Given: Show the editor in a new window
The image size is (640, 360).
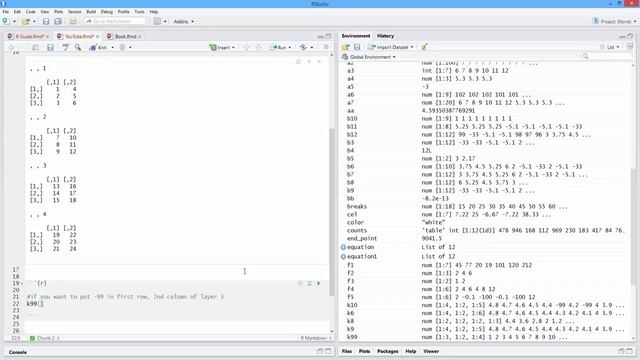Looking at the screenshot, I should [x=36, y=47].
